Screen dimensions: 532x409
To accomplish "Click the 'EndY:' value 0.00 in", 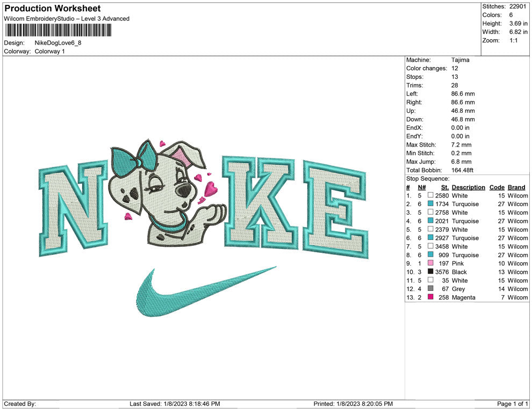I will tap(460, 136).
